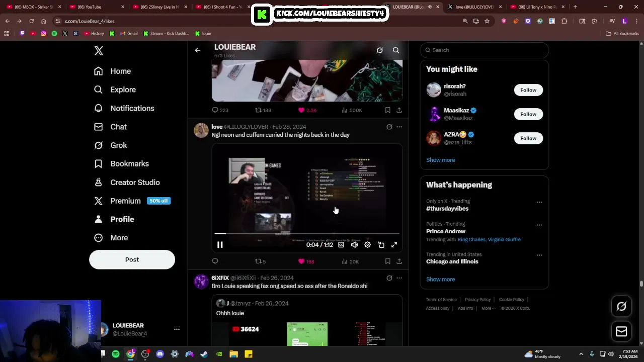Open more options on 6iXFiX tweet
Viewport: 644px width, 362px height.
(399, 278)
